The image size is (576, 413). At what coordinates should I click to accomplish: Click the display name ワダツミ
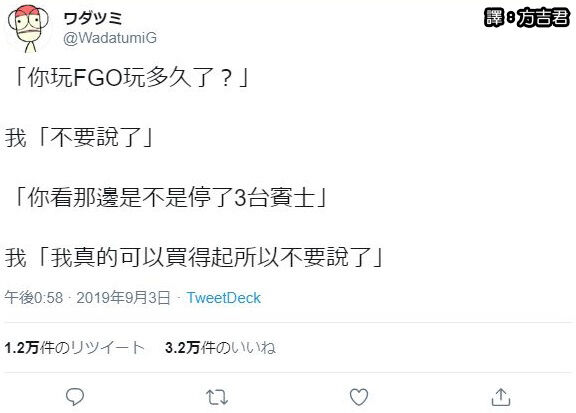pyautogui.click(x=92, y=18)
